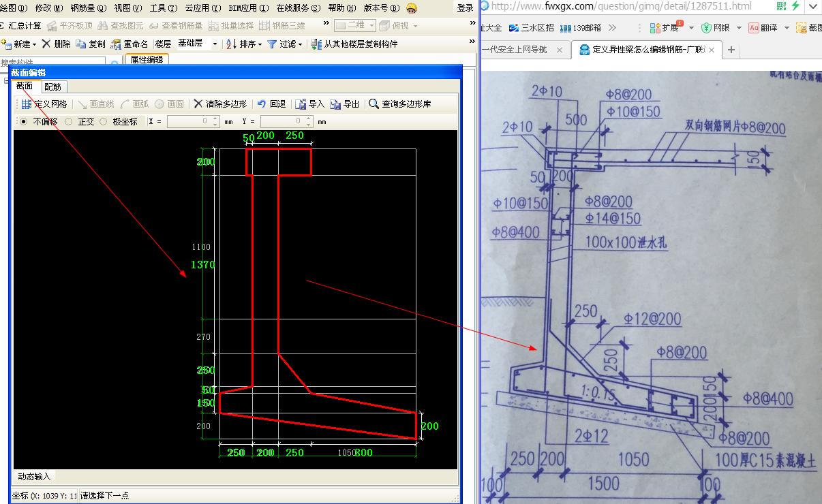The height and width of the screenshot is (504, 822).
Task: Click 清除多边形 clear polygon icon
Action: coord(198,104)
